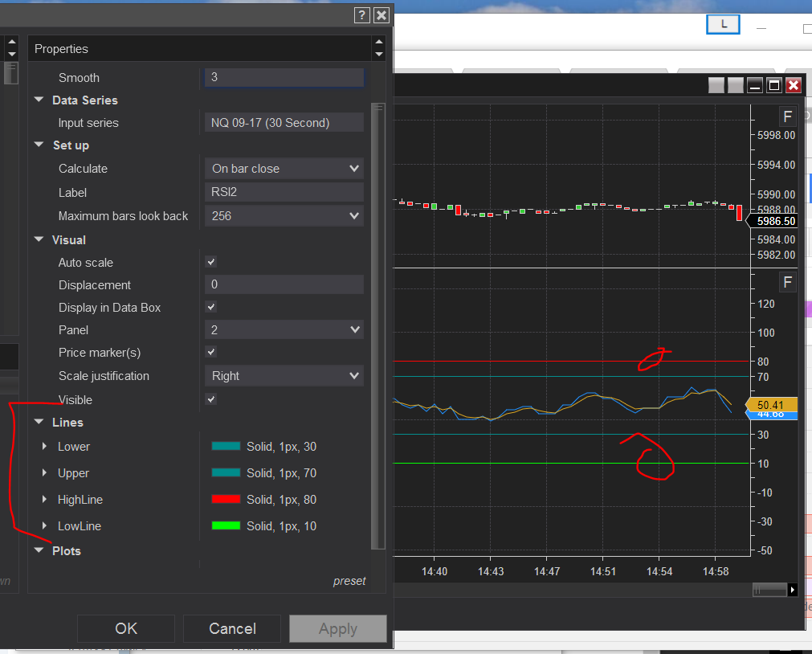Toggle Display in Data Box checkbox
Screen dimensions: 812x654
tap(211, 307)
